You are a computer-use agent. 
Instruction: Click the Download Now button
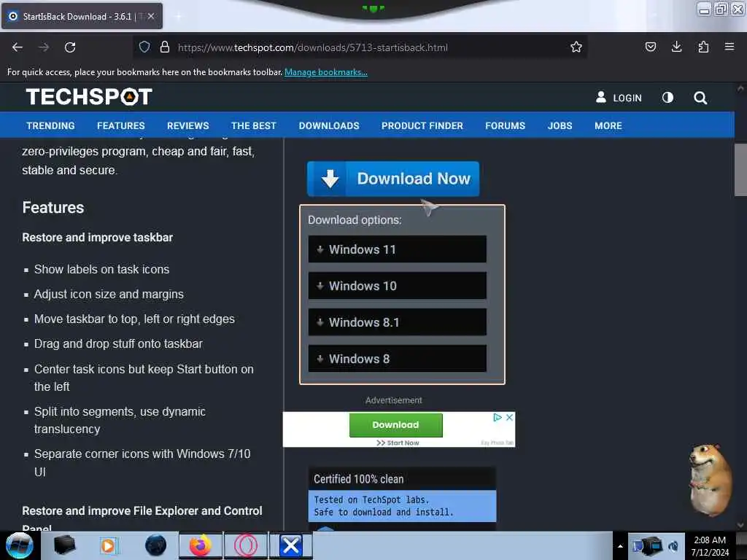(x=393, y=179)
